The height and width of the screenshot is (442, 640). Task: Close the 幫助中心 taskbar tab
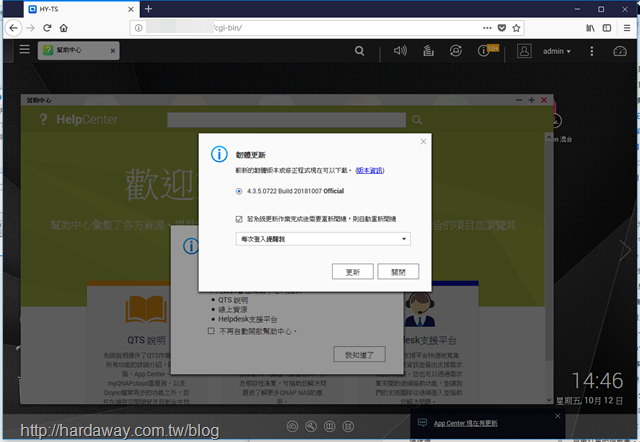(x=113, y=51)
